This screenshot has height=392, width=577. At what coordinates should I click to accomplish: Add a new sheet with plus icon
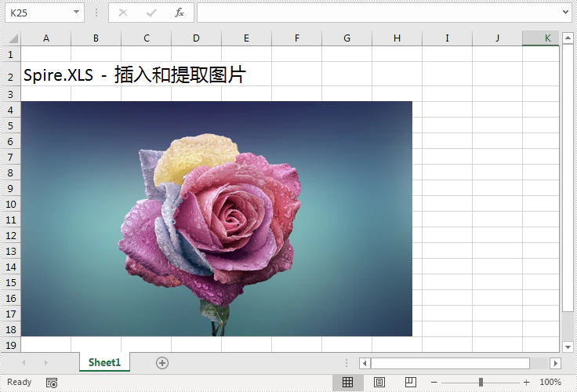(162, 363)
